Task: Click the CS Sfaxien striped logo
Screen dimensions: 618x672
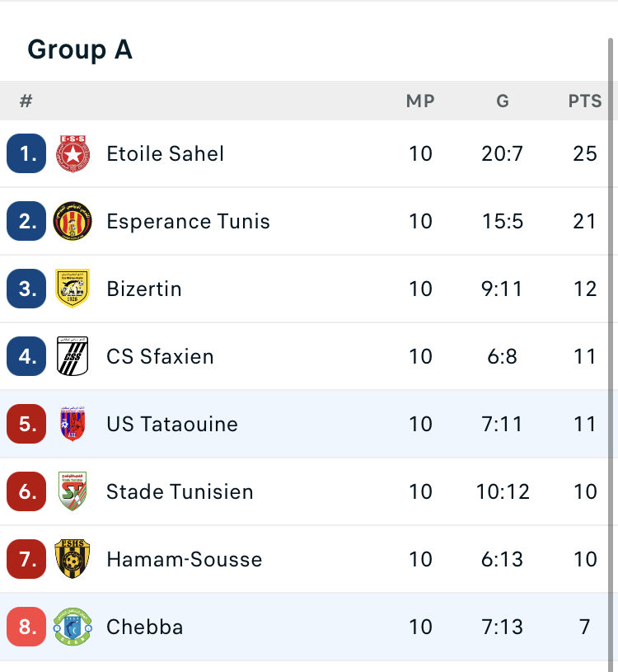Action: coord(73,356)
